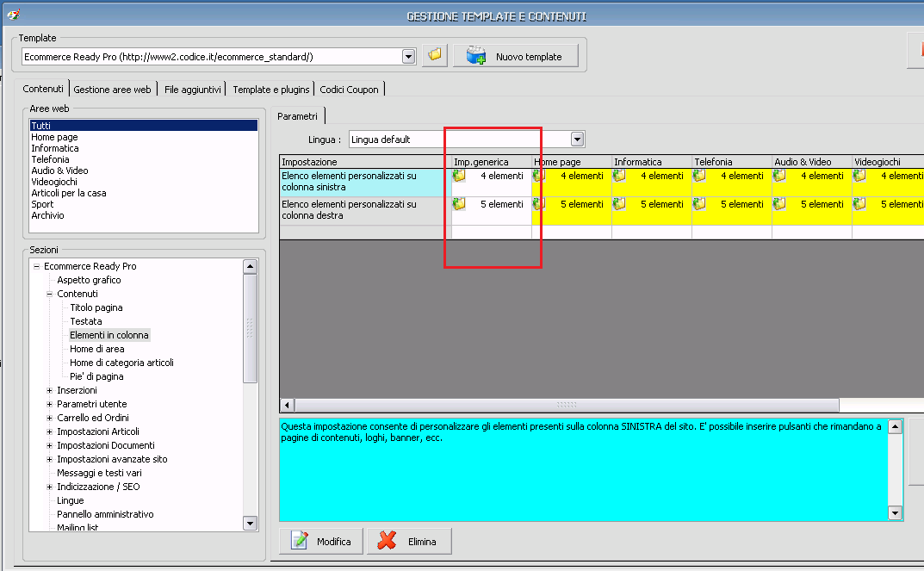Expand the Impostazioni avanzate sito node
Viewport: 924px width, 571px height.
point(49,459)
